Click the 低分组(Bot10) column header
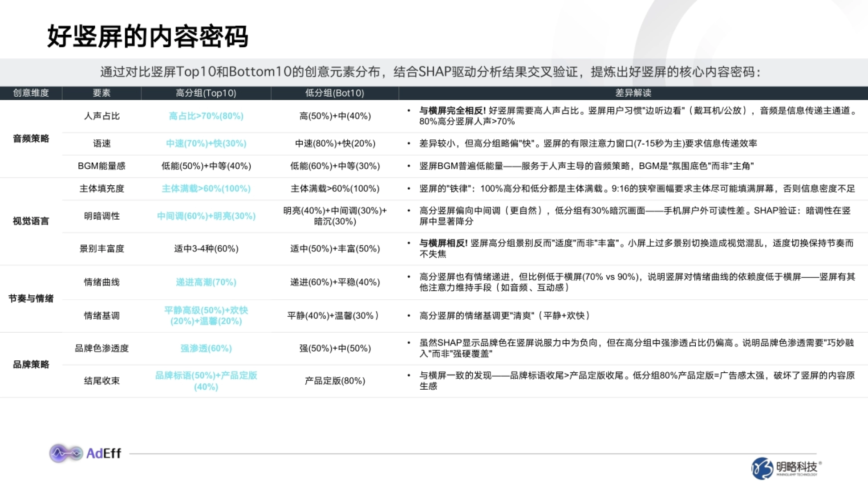Screen dimensions: 868x489 [335, 93]
